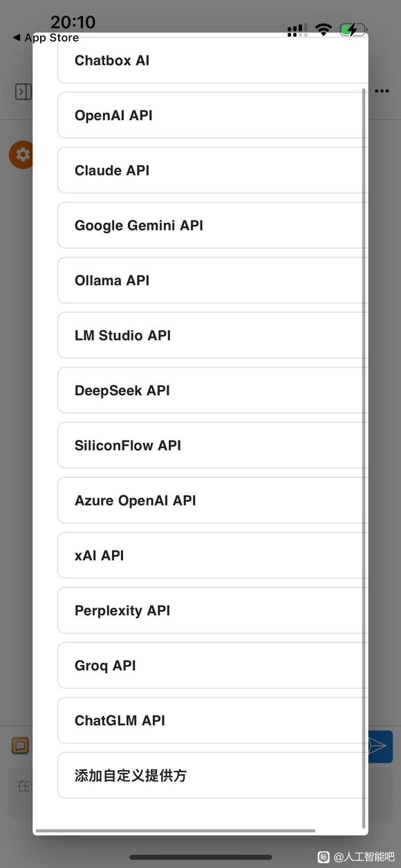Select Chatbox AI provider
This screenshot has height=868, width=401.
point(212,61)
